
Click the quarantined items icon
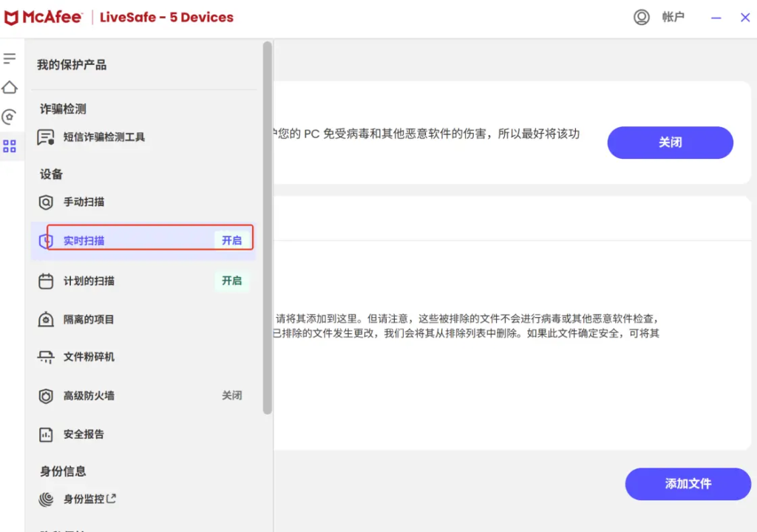tap(46, 319)
